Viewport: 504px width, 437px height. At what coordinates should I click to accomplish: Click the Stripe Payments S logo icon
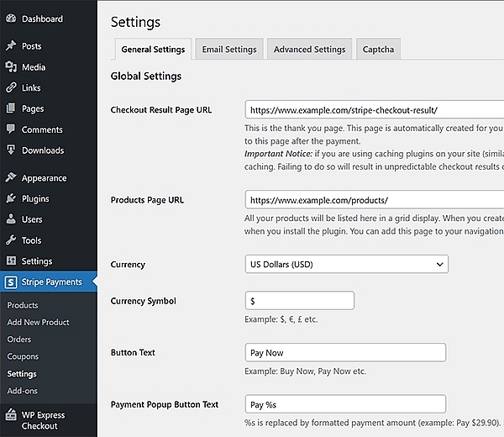[11, 282]
